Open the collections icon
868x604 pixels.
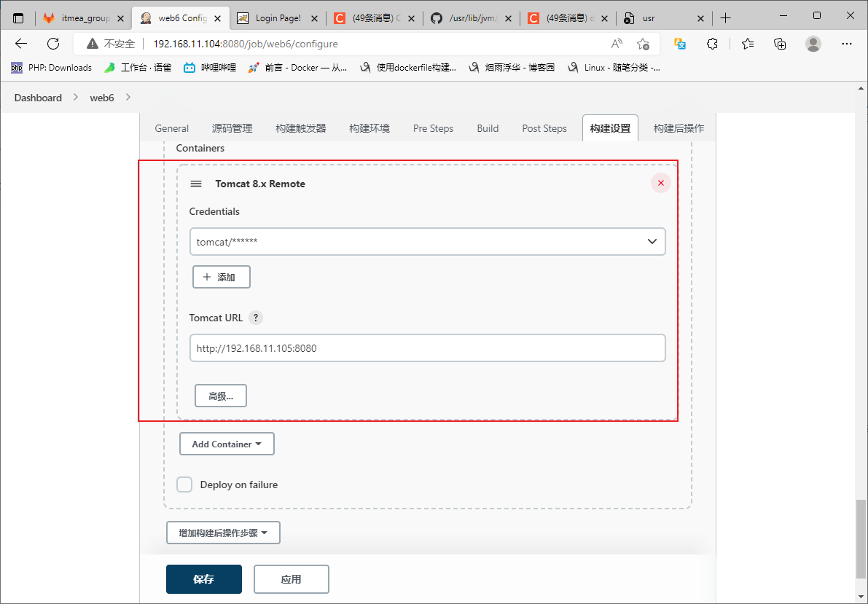pyautogui.click(x=780, y=44)
